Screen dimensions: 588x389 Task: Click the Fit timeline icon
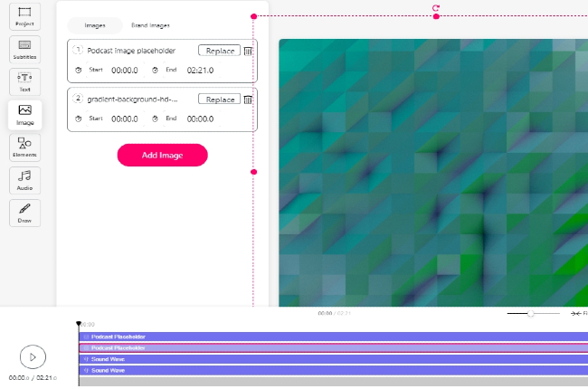coord(575,313)
